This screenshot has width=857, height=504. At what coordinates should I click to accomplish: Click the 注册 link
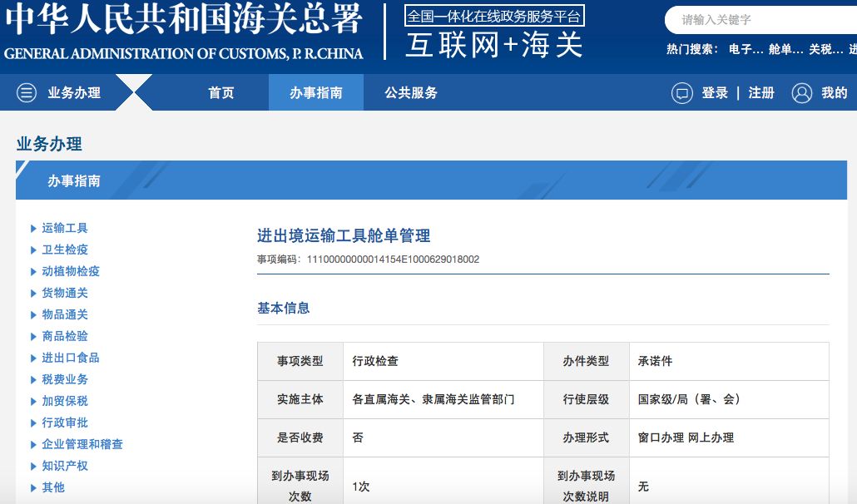pyautogui.click(x=760, y=92)
